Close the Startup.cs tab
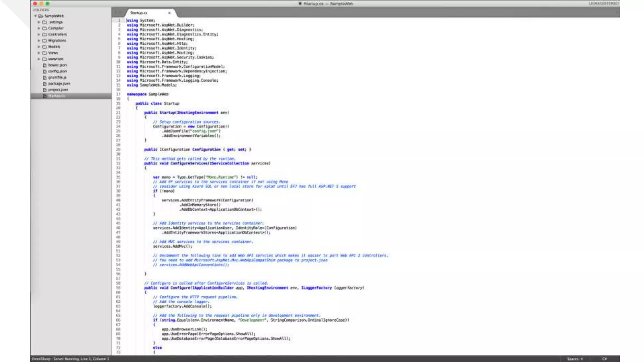The image size is (644, 362). coord(169,13)
